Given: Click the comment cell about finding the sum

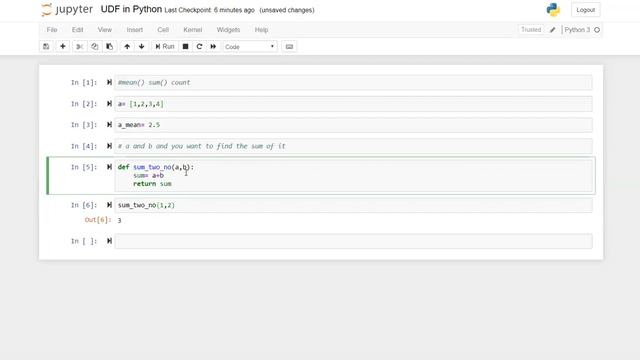Looking at the screenshot, I should [353, 146].
